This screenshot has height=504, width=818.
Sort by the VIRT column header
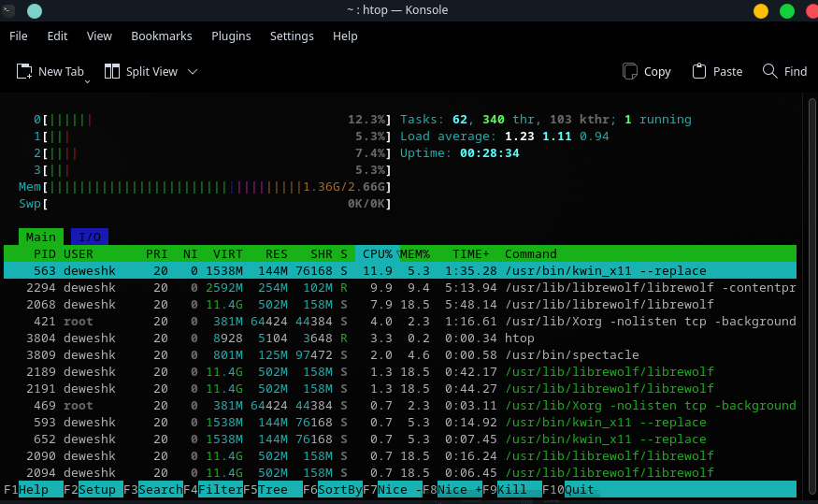227,254
